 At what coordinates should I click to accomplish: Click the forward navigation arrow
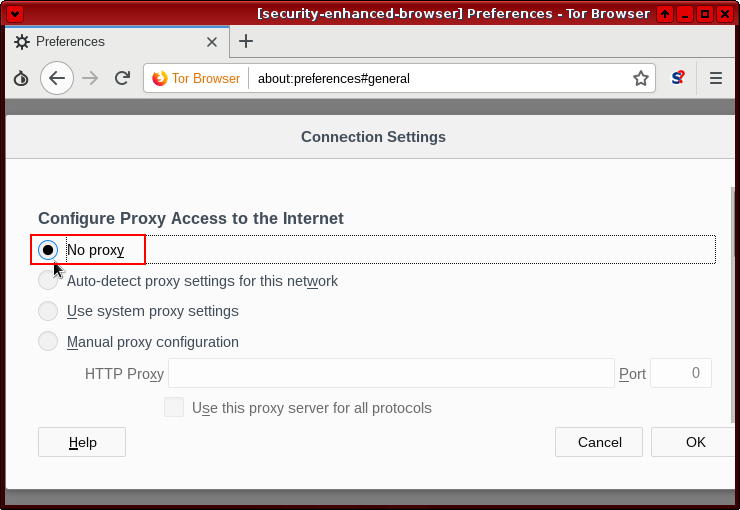click(x=90, y=78)
